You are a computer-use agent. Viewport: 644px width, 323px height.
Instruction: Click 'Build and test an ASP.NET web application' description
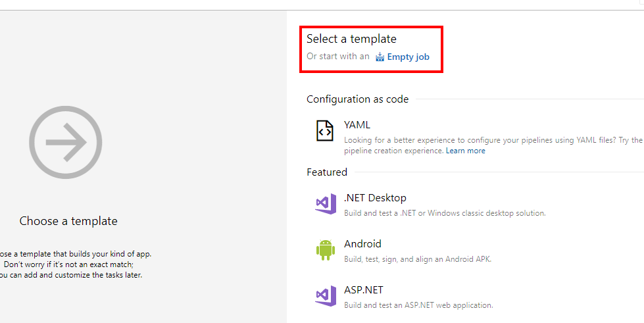click(418, 305)
